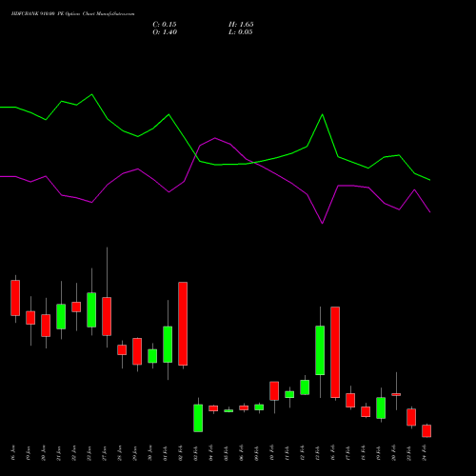The image size is (476, 476).
Task: Click the first red candle for 16 Jan
Action: (15, 298)
